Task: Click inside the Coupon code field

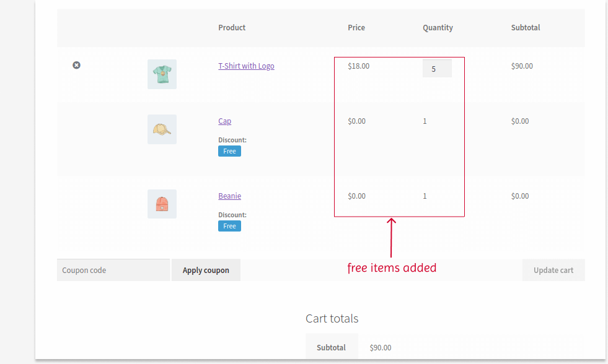Action: pyautogui.click(x=113, y=270)
